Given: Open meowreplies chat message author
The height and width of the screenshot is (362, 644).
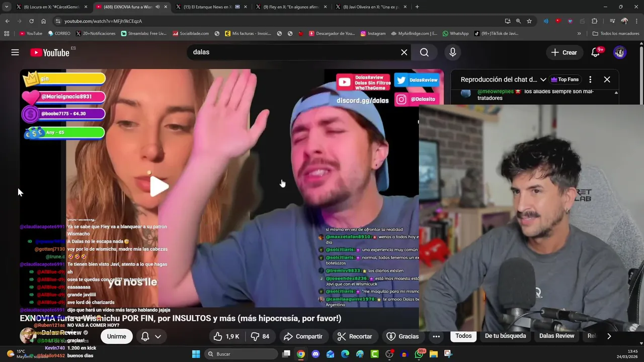Looking at the screenshot, I should (495, 92).
